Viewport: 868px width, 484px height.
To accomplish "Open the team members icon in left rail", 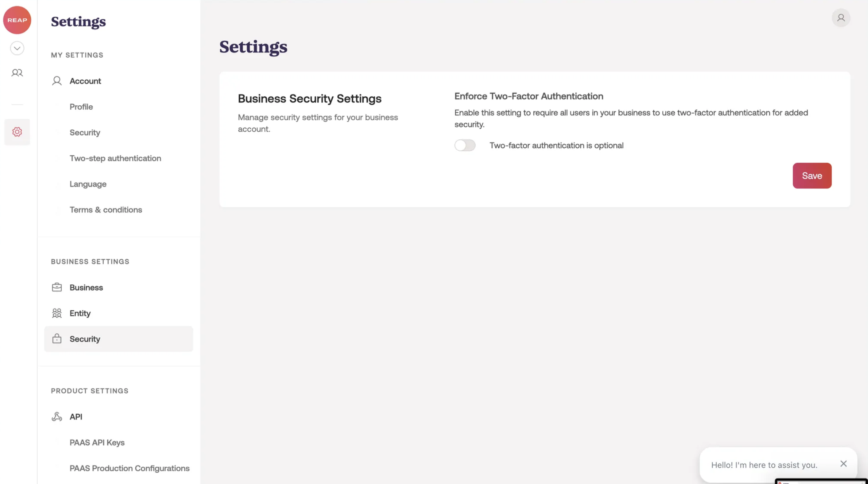I will pyautogui.click(x=17, y=73).
